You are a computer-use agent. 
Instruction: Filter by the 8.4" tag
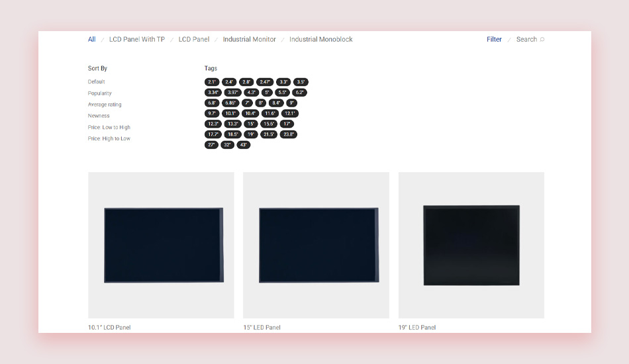276,103
